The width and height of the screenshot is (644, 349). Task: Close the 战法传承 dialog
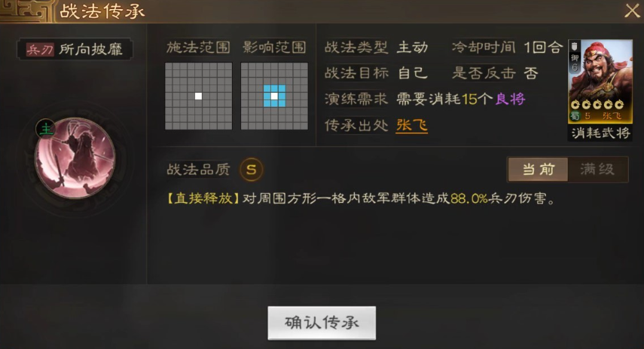coord(632,11)
